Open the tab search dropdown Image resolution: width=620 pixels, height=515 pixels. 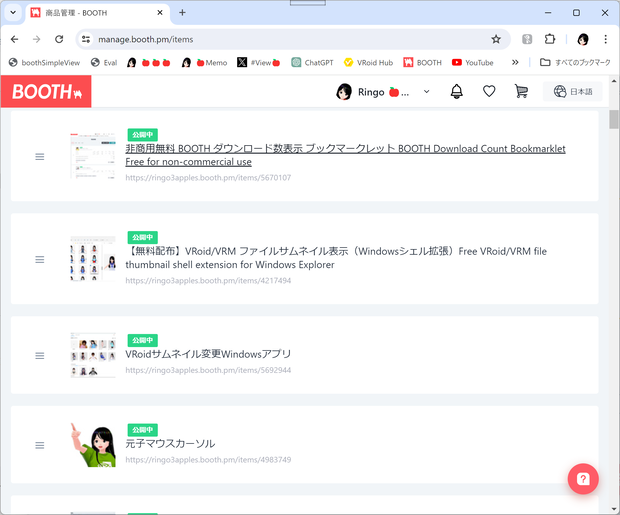pos(13,13)
